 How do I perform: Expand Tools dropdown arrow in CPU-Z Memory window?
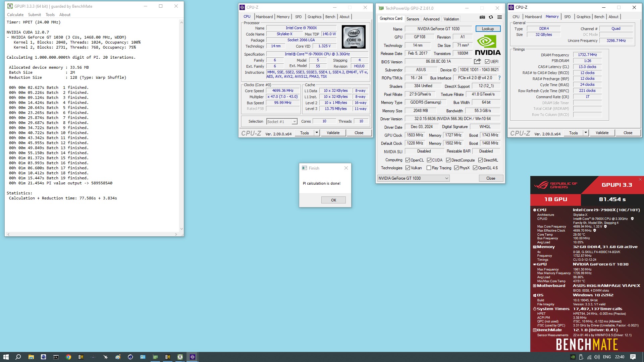[x=586, y=133]
